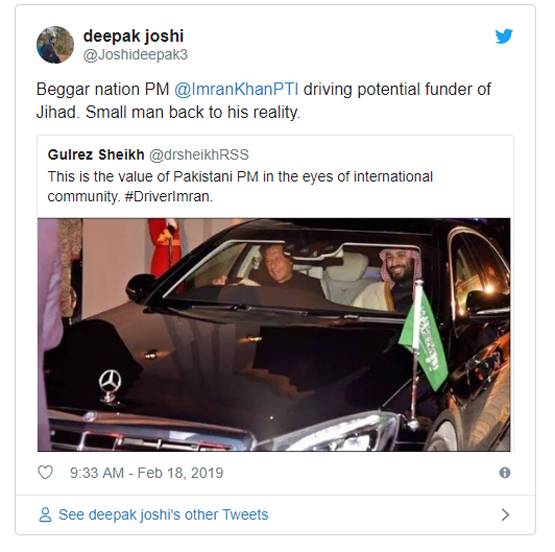Click the person icon beside See other Tweets
555x552 pixels.
pos(45,515)
